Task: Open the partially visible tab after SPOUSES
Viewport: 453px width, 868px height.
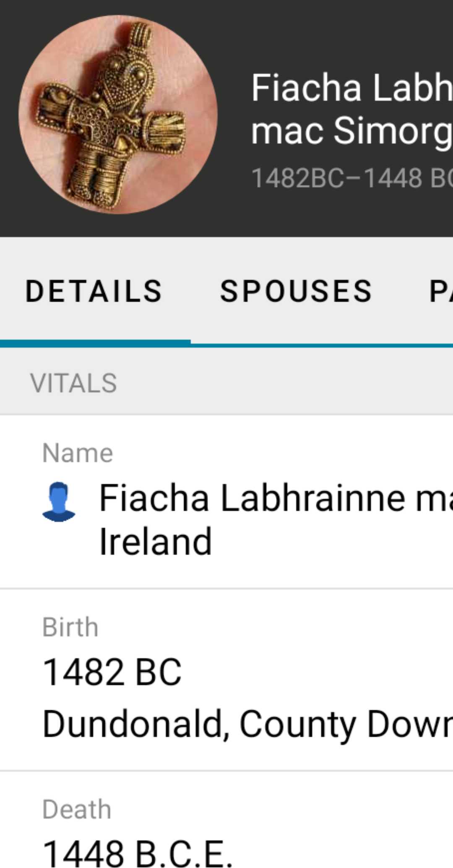Action: tap(440, 291)
